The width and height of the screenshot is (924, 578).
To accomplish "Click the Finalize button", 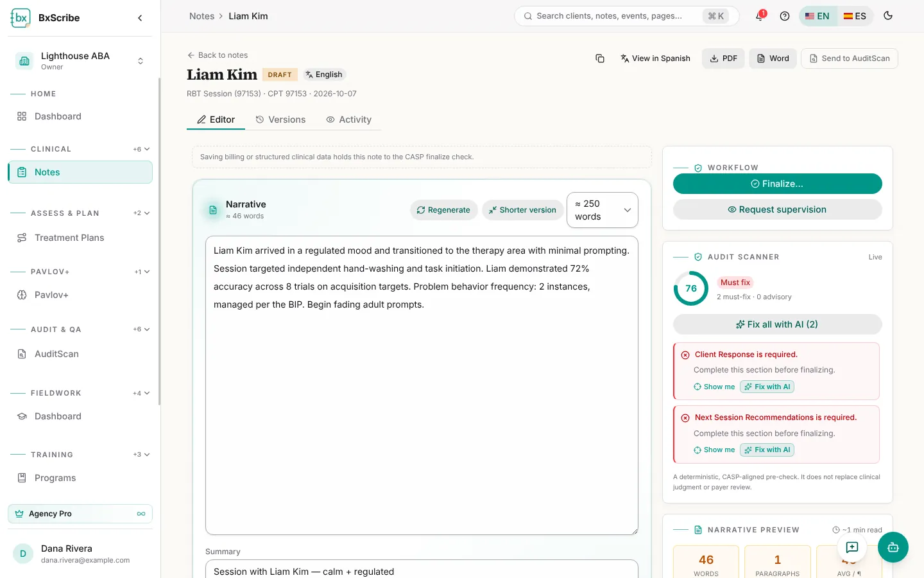I will [778, 184].
